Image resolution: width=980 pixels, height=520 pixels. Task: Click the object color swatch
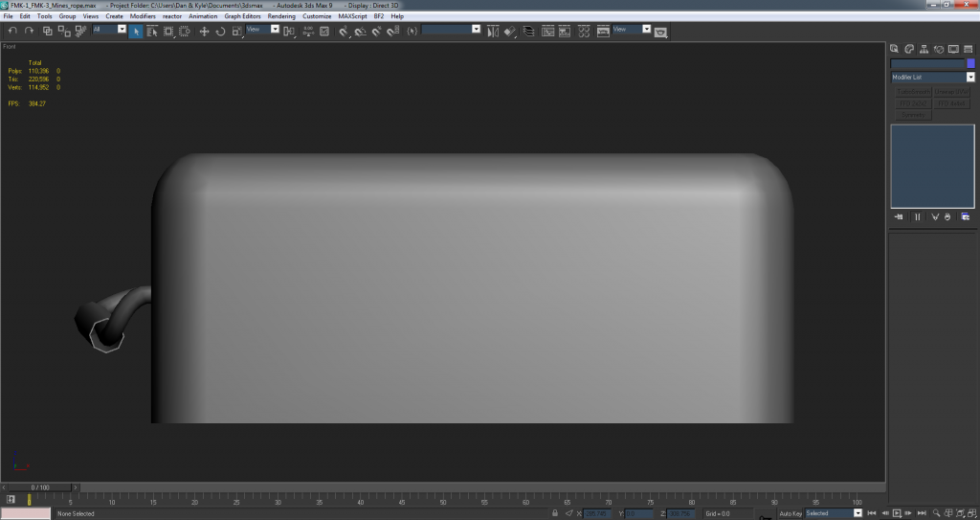tap(970, 63)
